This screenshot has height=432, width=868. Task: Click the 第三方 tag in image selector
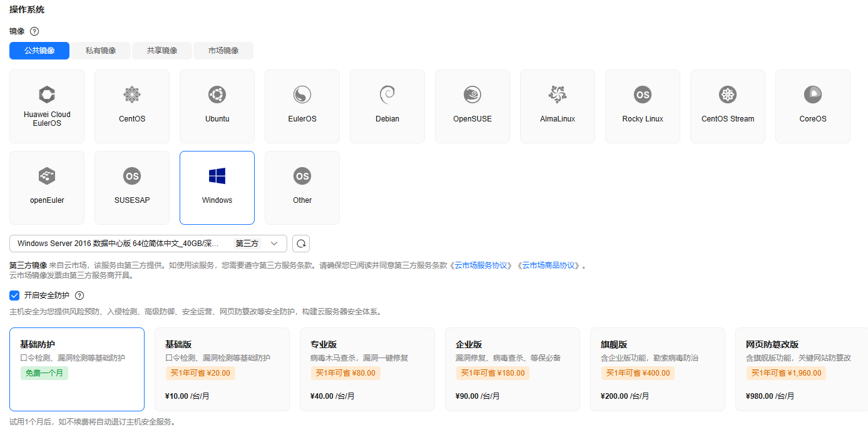pos(247,244)
